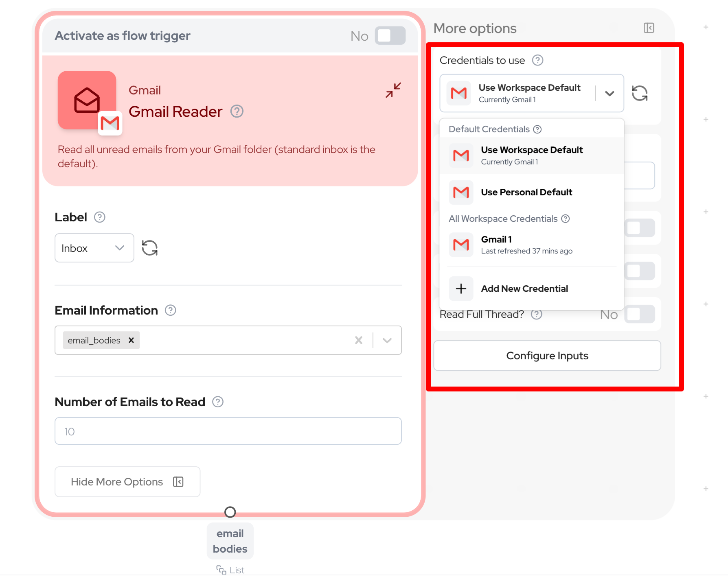This screenshot has width=728, height=577.
Task: Open the Inbox label dropdown
Action: tap(94, 248)
